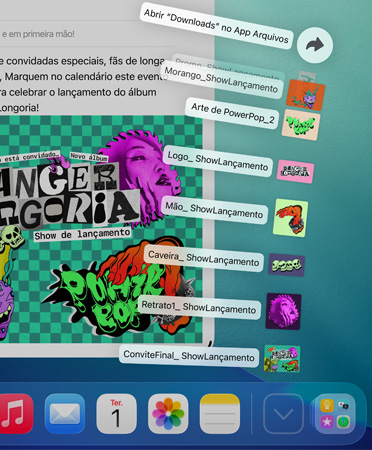Viewport: 372px width, 450px height.
Task: Open the Retrato1_ ShowLançamento portrait thumbnail
Action: click(x=283, y=311)
